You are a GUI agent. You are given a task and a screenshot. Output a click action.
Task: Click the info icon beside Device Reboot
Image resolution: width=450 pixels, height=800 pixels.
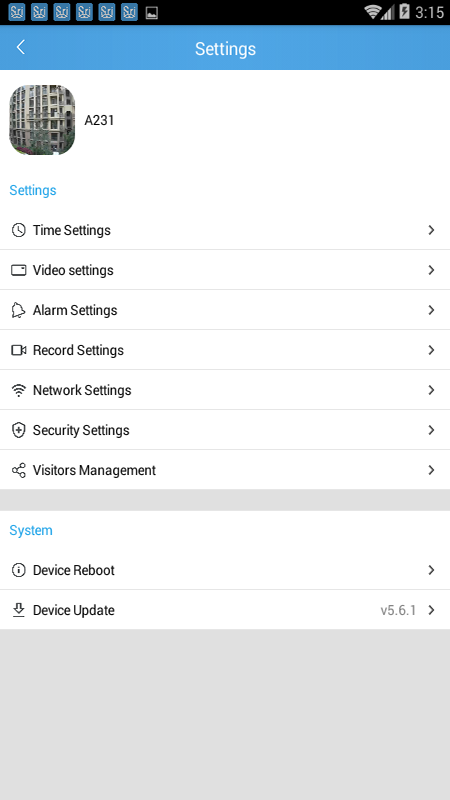tap(18, 570)
